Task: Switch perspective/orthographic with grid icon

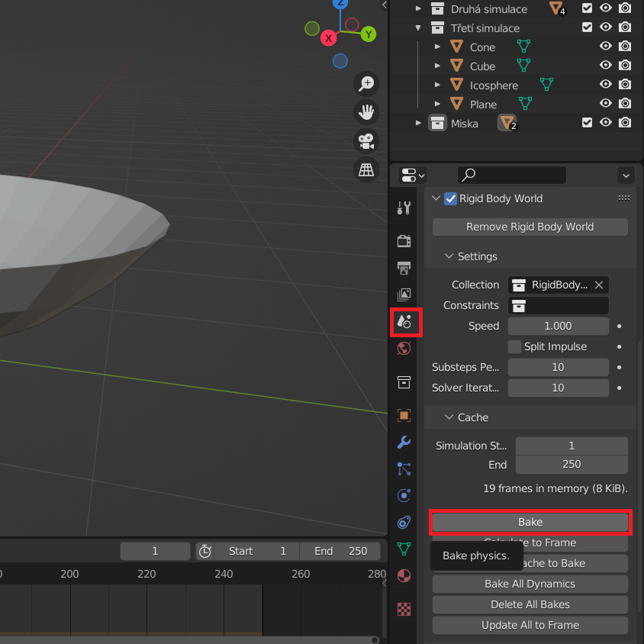Action: [x=367, y=169]
